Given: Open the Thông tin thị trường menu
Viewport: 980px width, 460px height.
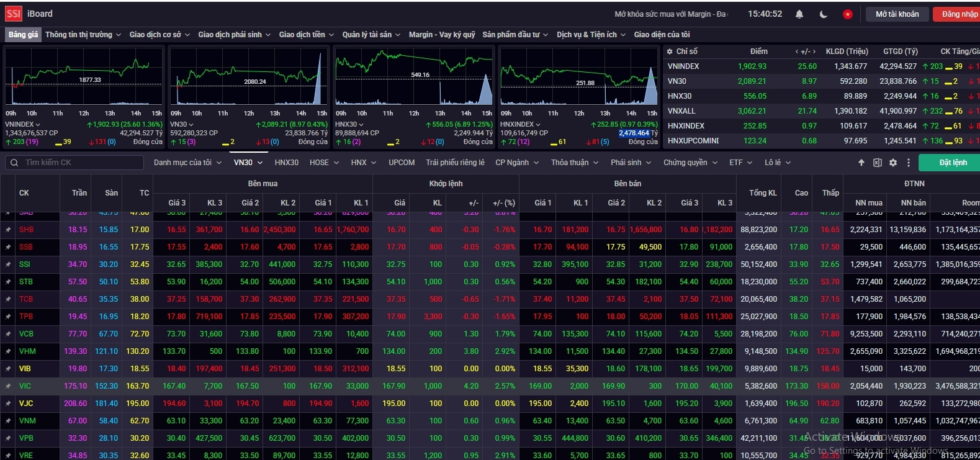Looking at the screenshot, I should point(83,35).
